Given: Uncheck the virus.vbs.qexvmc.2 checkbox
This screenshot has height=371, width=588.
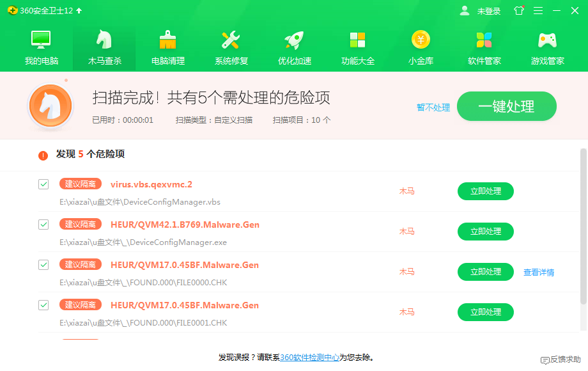Looking at the screenshot, I should click(43, 184).
